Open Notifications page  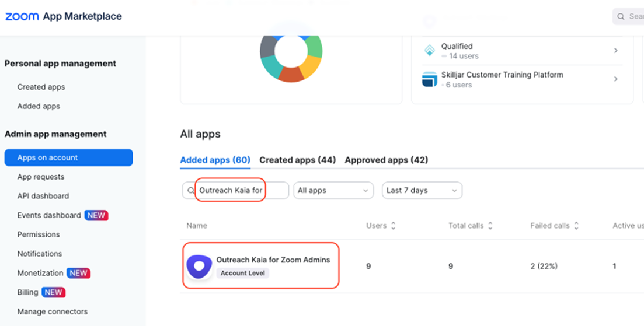click(x=40, y=254)
